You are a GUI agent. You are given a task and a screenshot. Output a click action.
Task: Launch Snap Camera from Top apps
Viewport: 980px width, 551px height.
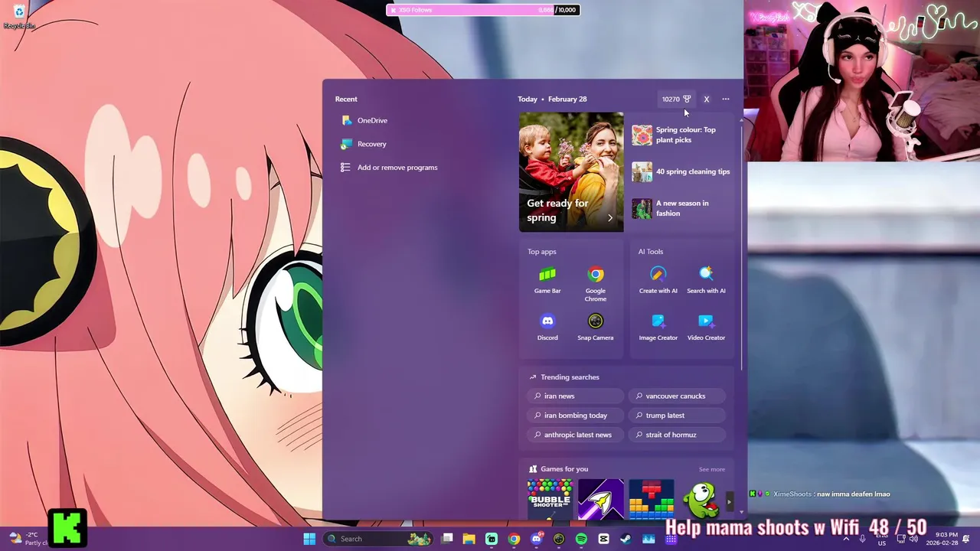[x=596, y=328]
